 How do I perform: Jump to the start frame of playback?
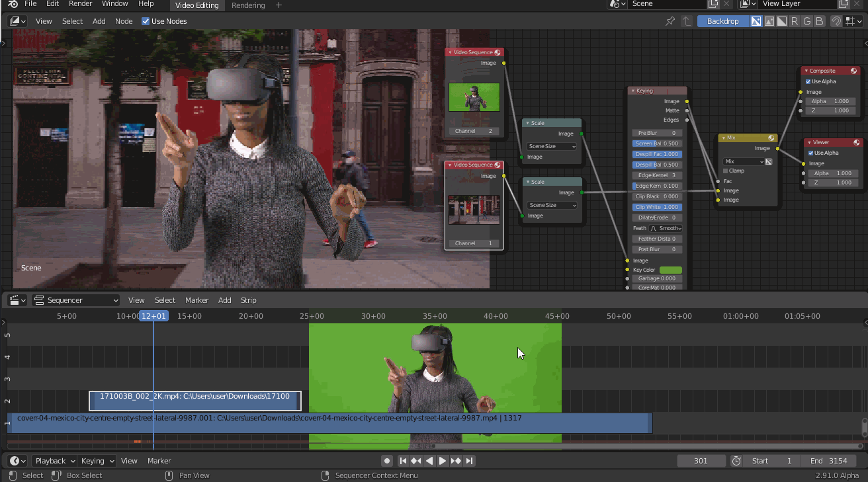[x=403, y=461]
